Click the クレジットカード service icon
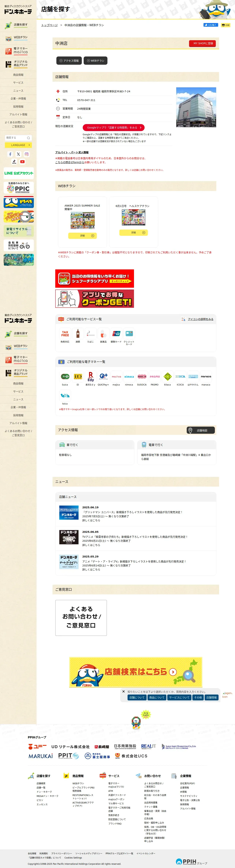The height and width of the screenshot is (868, 235). (x=129, y=334)
